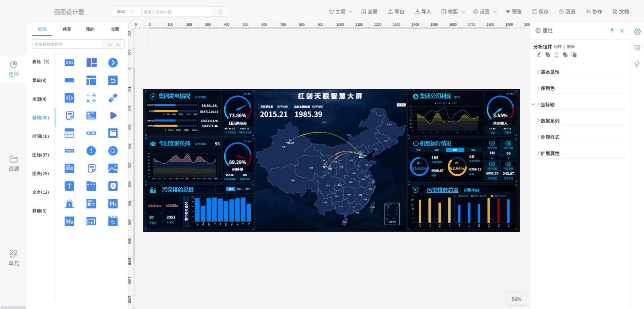Click the 导入 import button
This screenshot has height=309, width=644.
point(423,12)
